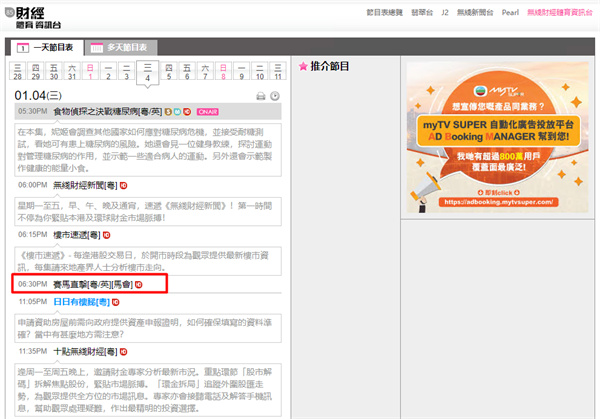Click the clock icon beside the printer

[x=275, y=96]
